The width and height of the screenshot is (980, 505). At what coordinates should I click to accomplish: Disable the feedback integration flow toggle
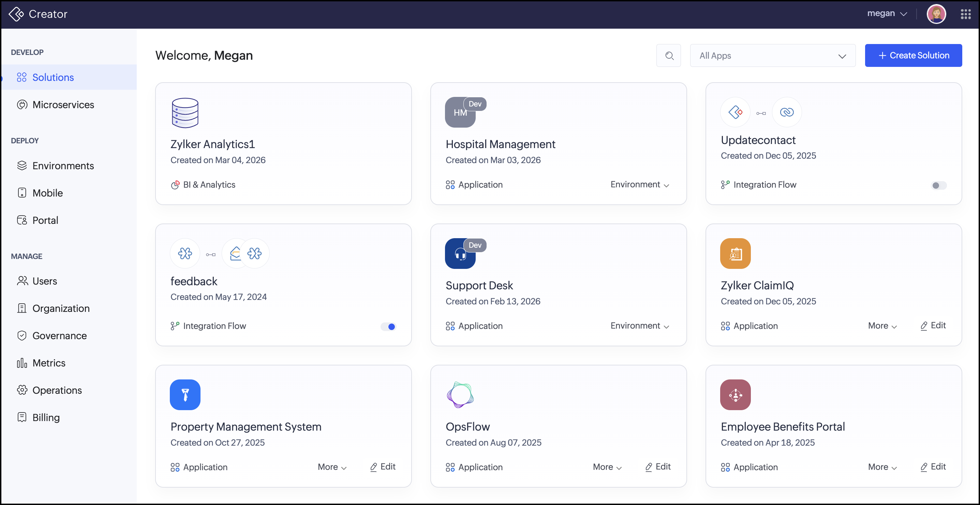click(x=388, y=327)
